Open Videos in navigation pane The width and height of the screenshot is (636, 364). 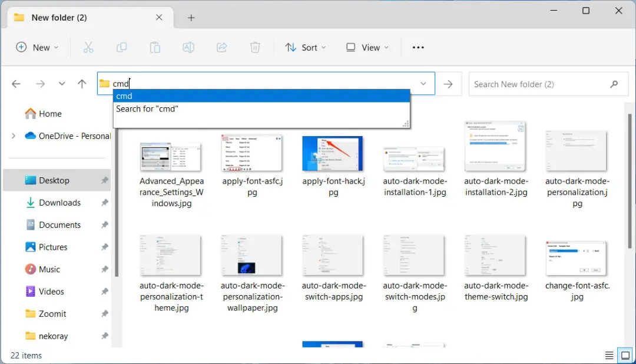coord(44,292)
